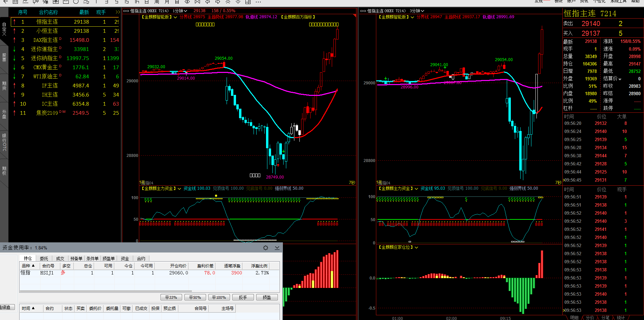The width and height of the screenshot is (644, 320).
Task: Open the 金麒麟庄家仓位 indicator dropdown
Action: point(416,247)
